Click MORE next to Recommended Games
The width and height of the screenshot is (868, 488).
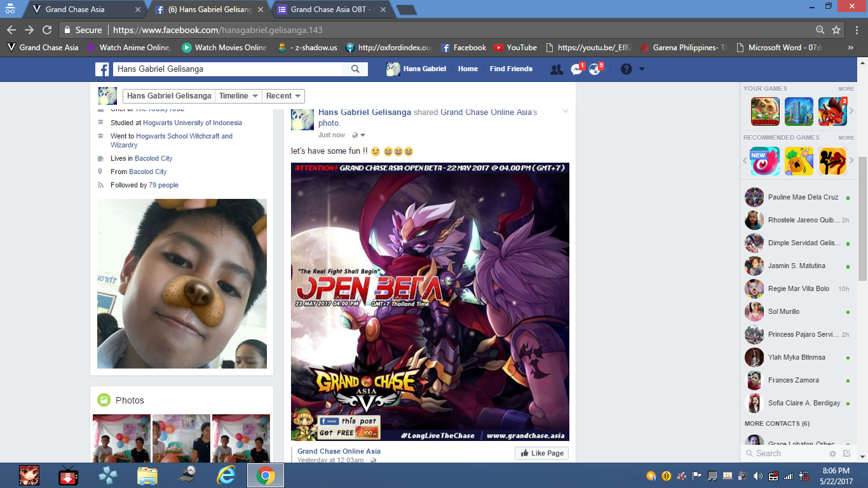click(x=846, y=138)
